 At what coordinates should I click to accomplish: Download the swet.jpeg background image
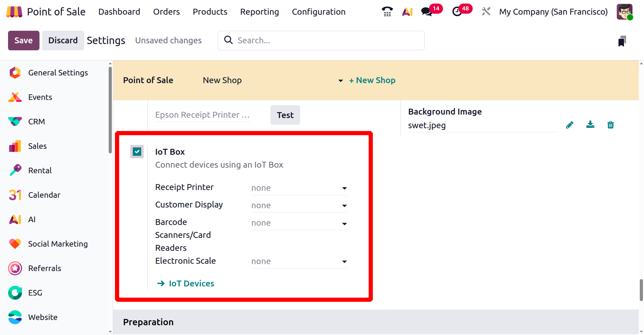(590, 125)
